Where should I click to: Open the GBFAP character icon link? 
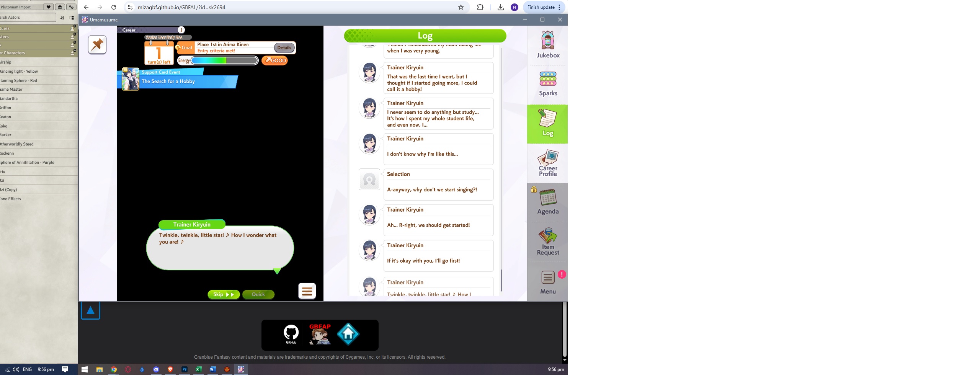coord(320,334)
